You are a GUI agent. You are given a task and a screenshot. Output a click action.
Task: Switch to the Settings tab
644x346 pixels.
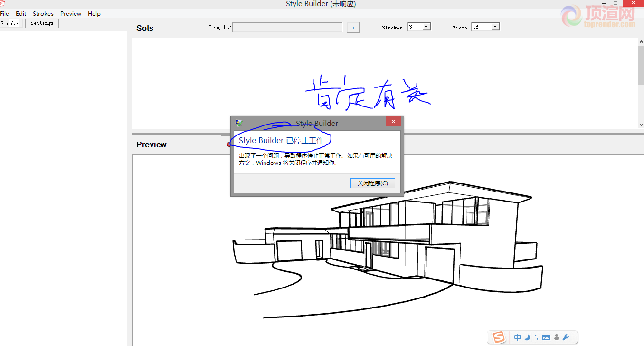click(42, 23)
